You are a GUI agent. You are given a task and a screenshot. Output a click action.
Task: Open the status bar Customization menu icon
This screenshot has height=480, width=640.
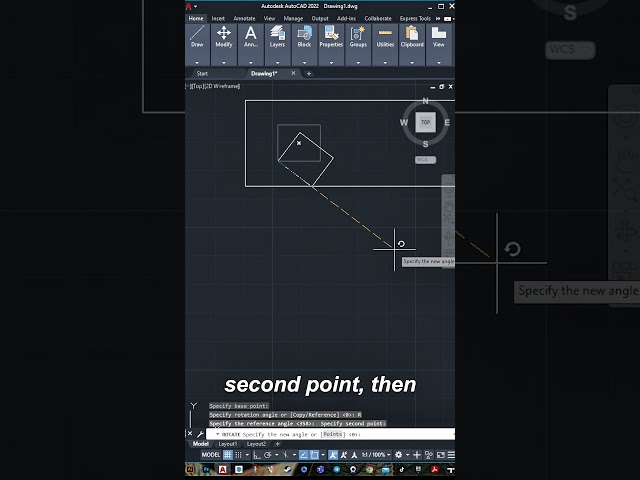pos(451,455)
